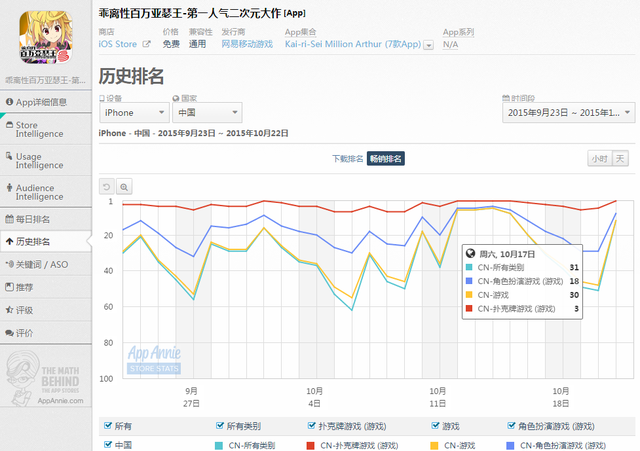Open 关键词 / ASO page

(x=46, y=264)
